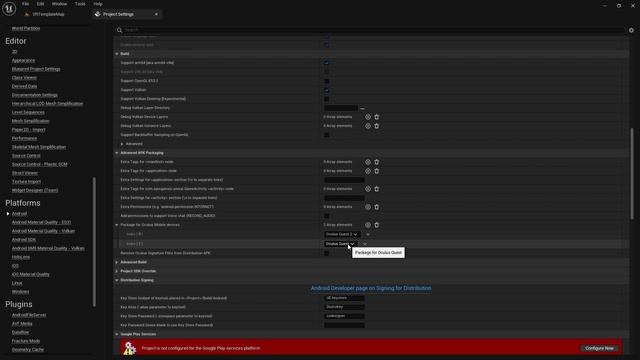Clear Extra Tags for manifest node array
This screenshot has height=360, width=640.
(376, 162)
